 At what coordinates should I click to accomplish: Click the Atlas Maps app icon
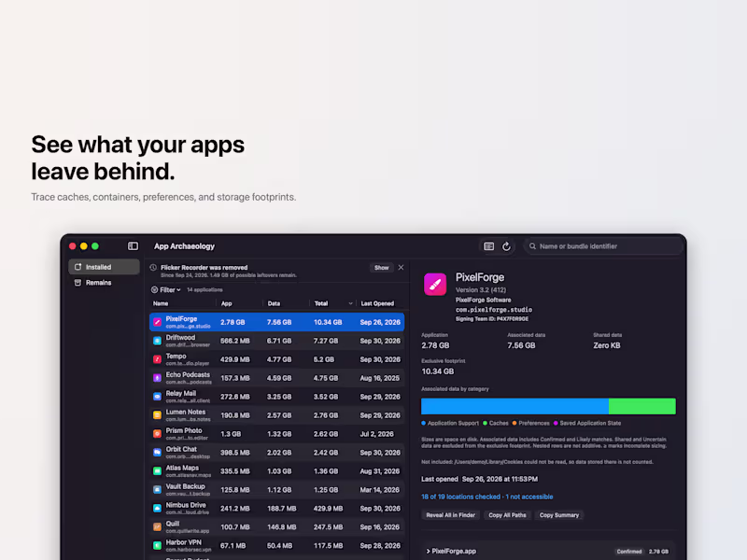coord(157,471)
